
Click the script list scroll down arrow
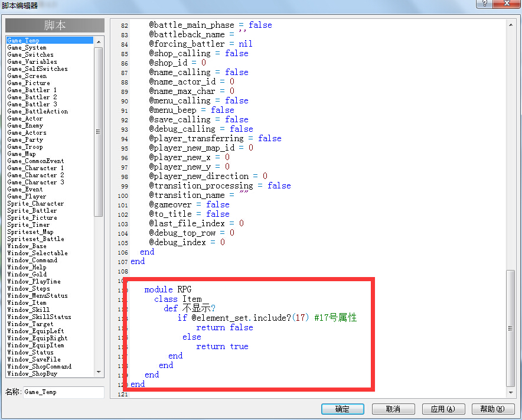pyautogui.click(x=99, y=372)
